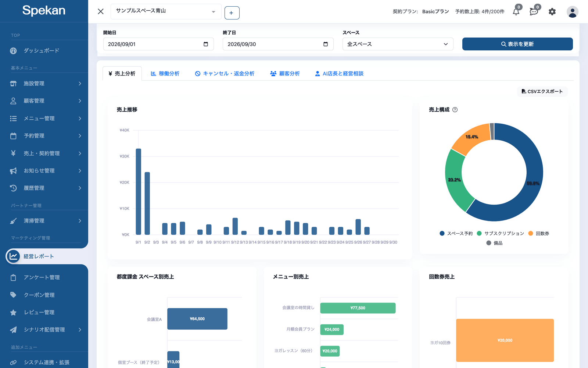Click the reservation management calendar icon

pyautogui.click(x=13, y=136)
